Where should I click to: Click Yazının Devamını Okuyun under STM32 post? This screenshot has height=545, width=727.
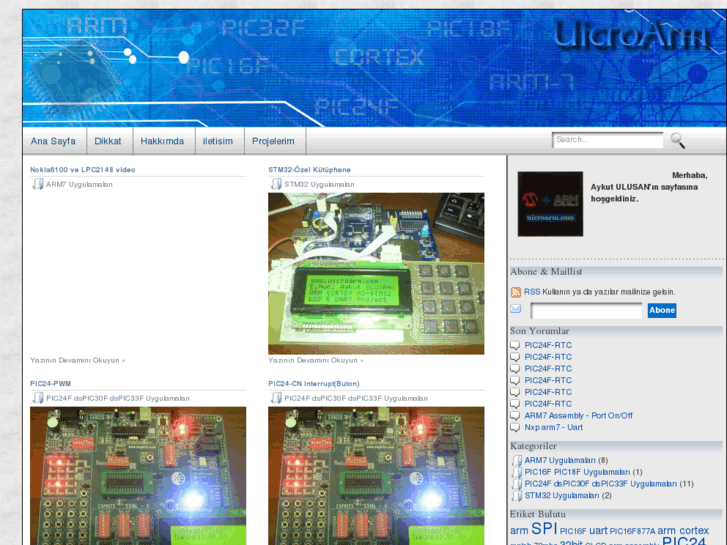[316, 360]
